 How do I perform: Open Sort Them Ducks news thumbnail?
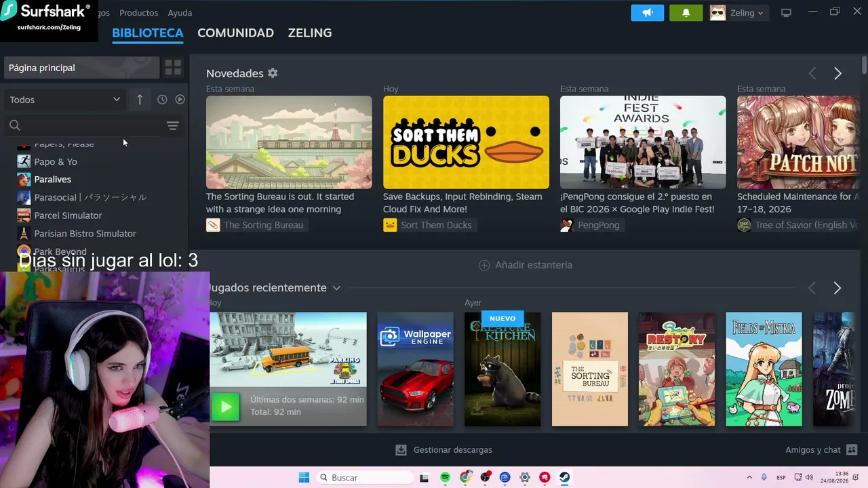tap(466, 142)
